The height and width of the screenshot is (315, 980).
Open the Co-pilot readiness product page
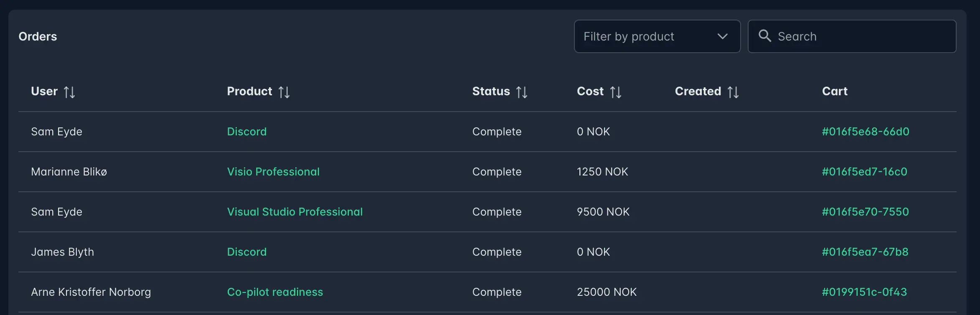coord(274,292)
